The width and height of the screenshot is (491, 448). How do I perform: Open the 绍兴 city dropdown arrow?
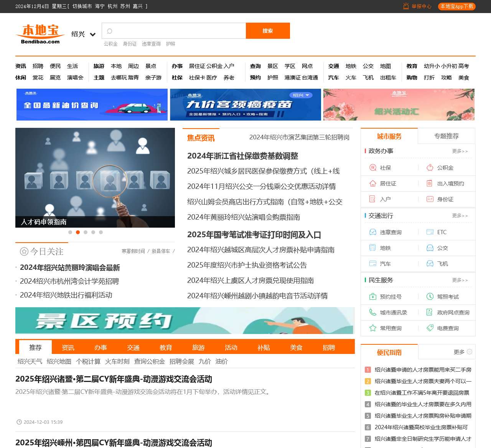coord(92,35)
